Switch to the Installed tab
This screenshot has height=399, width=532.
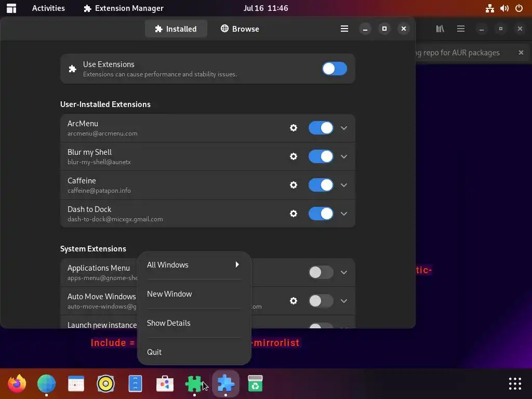point(176,29)
